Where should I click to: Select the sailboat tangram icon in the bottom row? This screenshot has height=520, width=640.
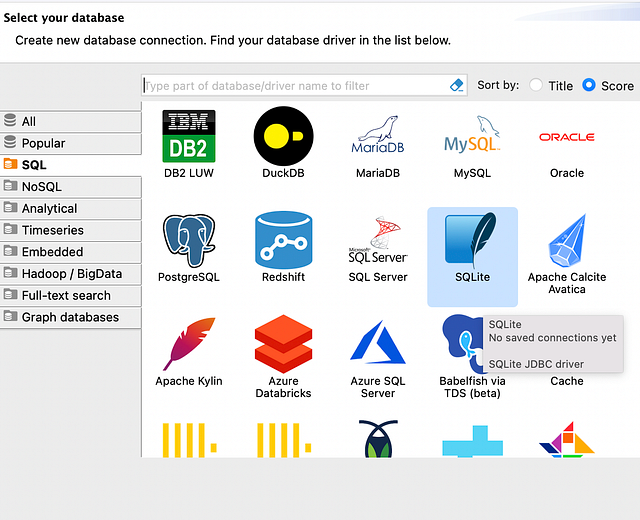(567, 439)
